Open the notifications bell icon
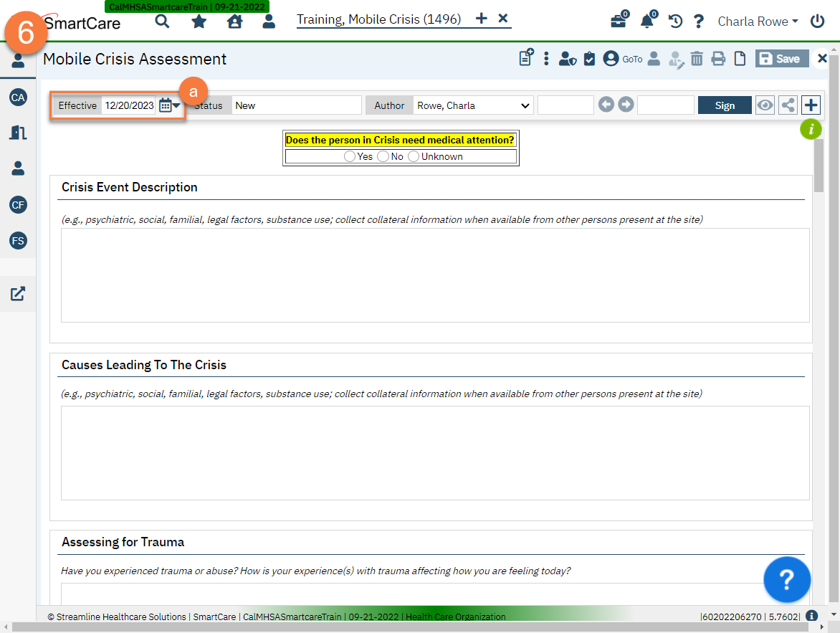840x633 pixels. (646, 22)
